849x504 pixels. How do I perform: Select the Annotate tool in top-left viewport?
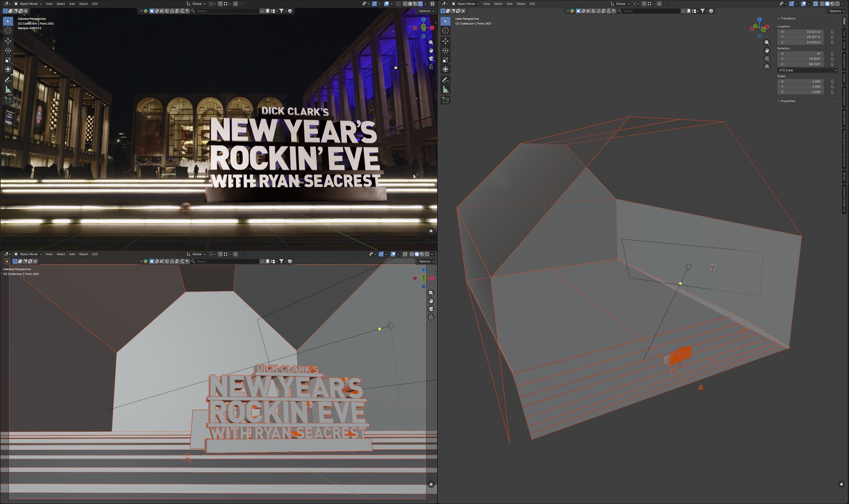[8, 80]
